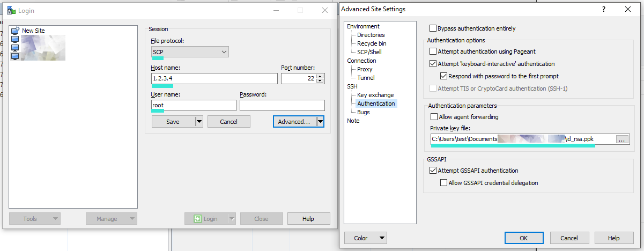Click the Port number field

(x=299, y=78)
